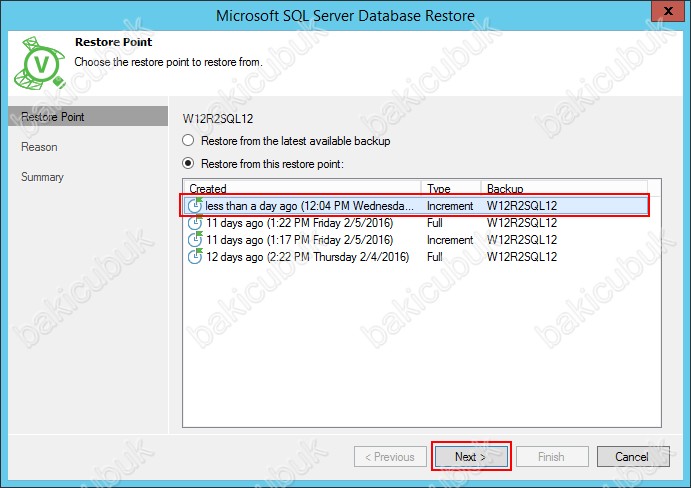Open the Restore Point wizard step

tap(88, 116)
